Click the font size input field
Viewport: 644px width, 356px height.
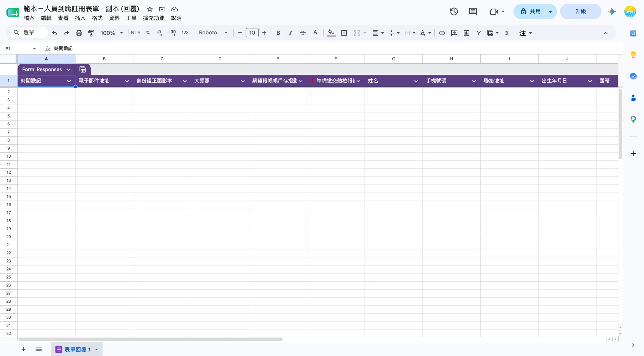pyautogui.click(x=252, y=33)
